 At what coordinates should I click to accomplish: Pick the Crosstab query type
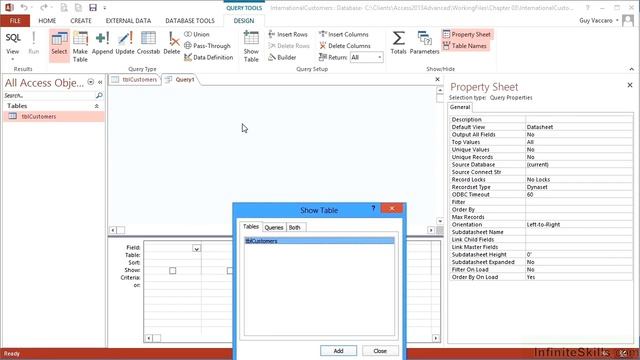point(148,43)
